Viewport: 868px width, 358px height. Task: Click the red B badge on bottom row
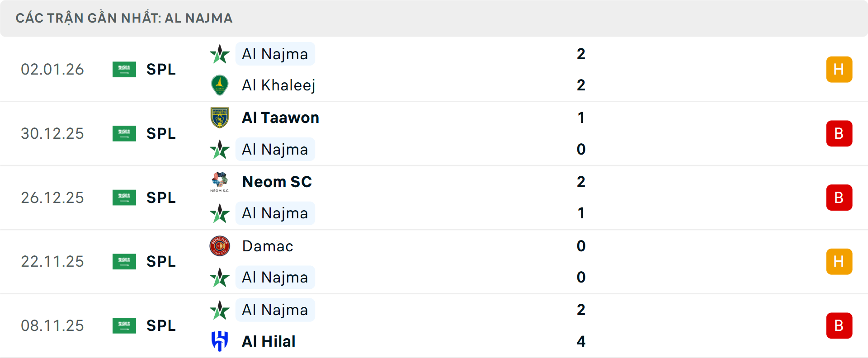[839, 325]
